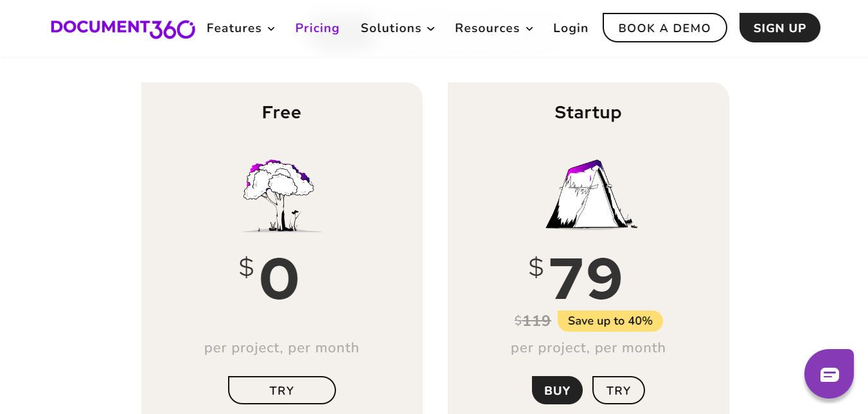Go to the Login page

(571, 28)
